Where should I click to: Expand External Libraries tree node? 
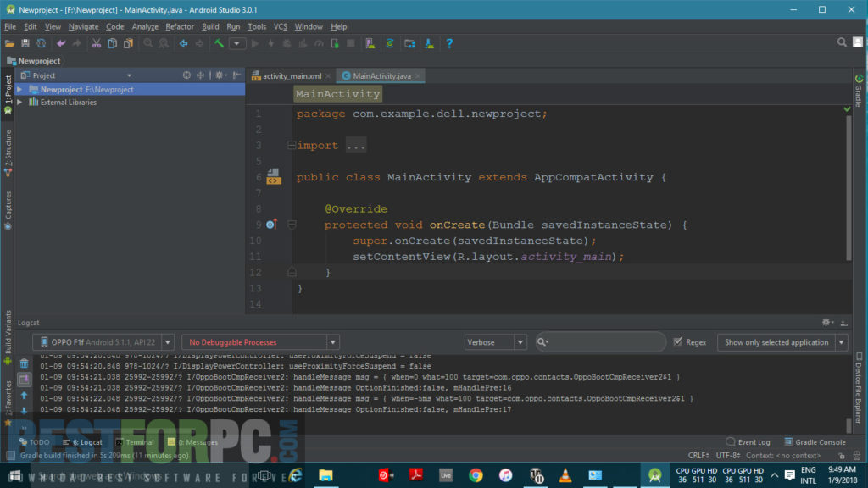click(x=20, y=103)
